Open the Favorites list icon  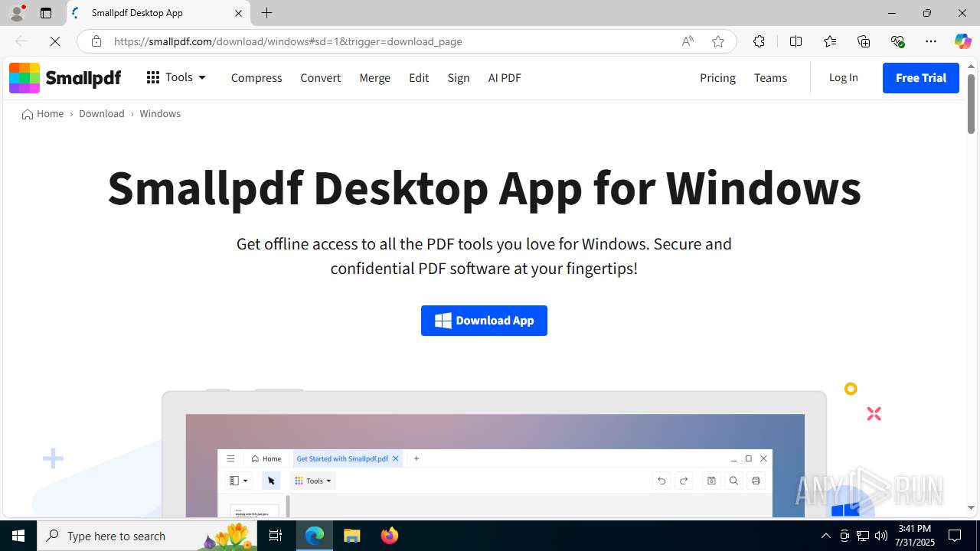click(x=830, y=41)
